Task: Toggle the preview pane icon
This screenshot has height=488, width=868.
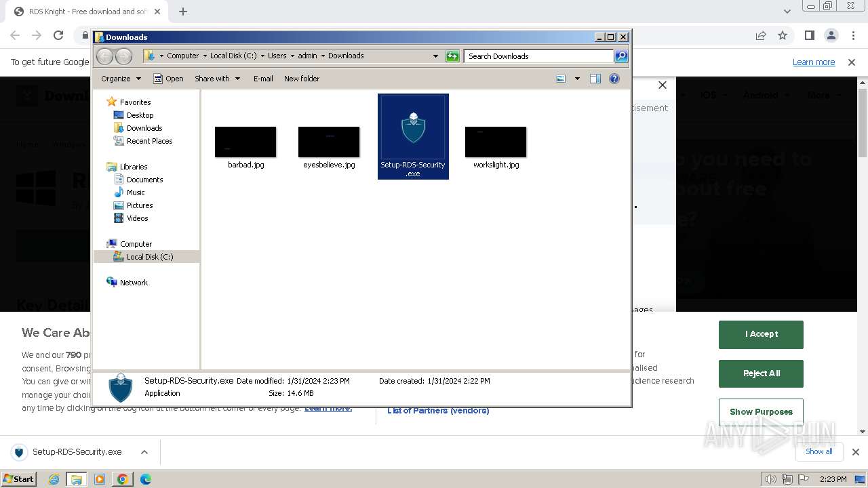Action: point(595,79)
